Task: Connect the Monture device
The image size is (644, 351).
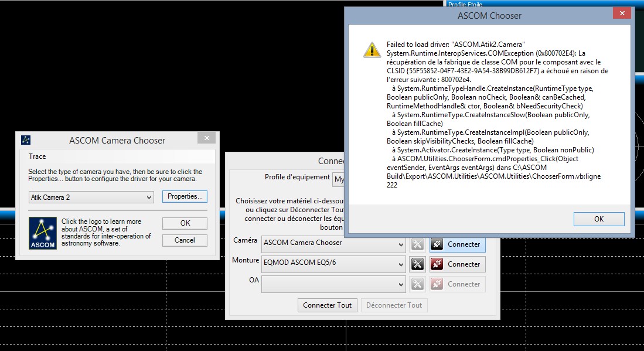Action: point(458,264)
